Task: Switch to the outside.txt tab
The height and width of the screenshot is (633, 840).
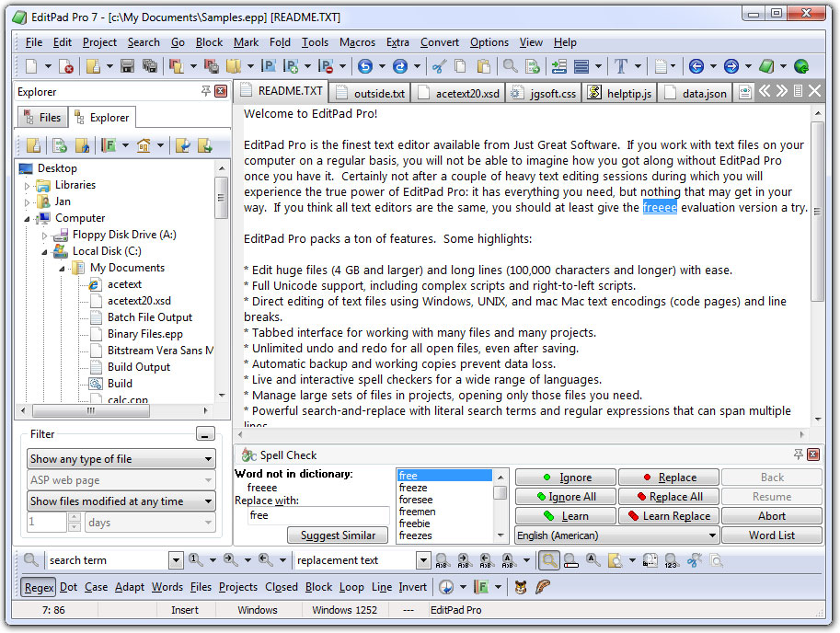Action: (x=370, y=93)
